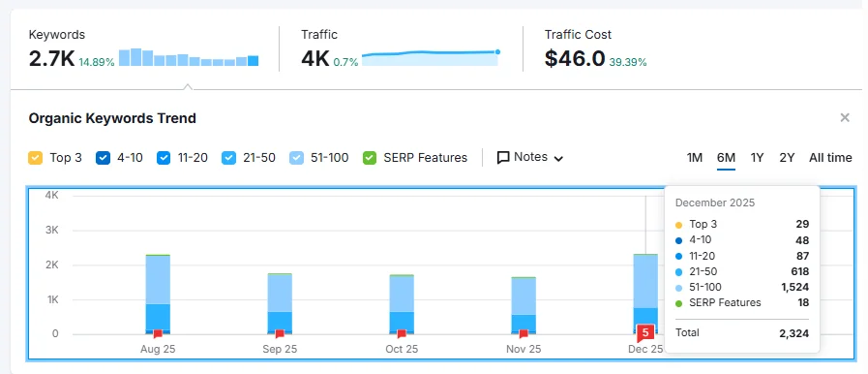
Task: Click the tooltip Top 3 value 29
Action: click(x=802, y=225)
